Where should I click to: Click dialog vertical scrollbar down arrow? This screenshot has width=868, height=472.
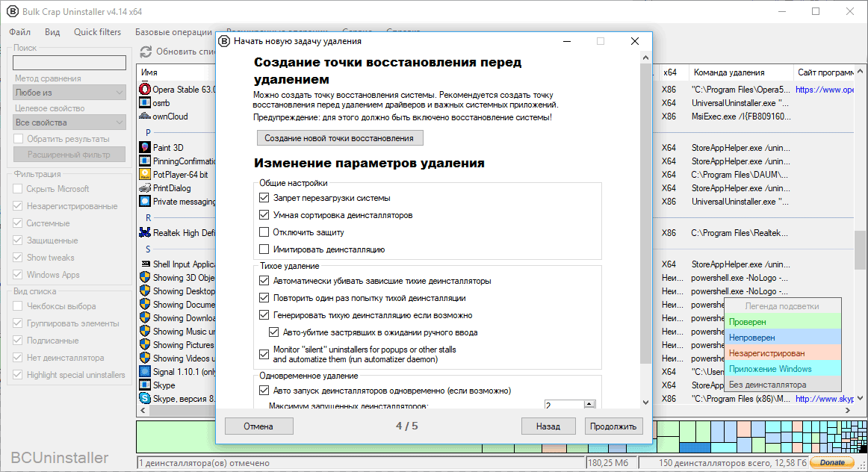(645, 403)
